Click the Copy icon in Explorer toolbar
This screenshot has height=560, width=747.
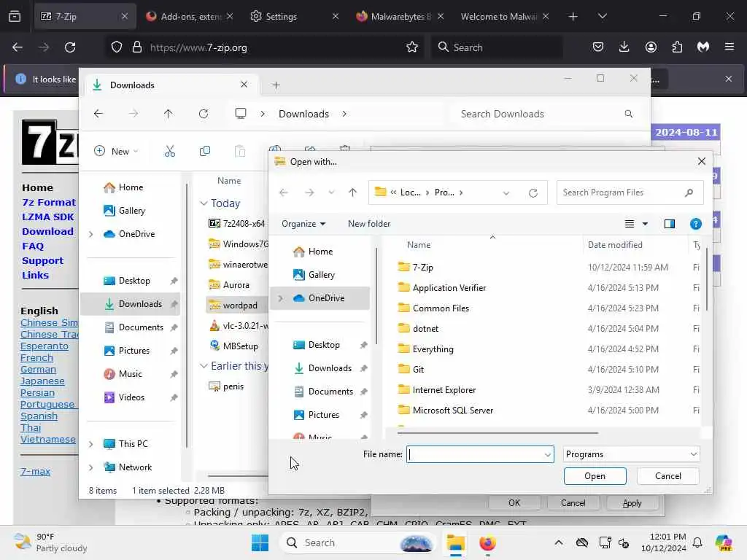[205, 152]
